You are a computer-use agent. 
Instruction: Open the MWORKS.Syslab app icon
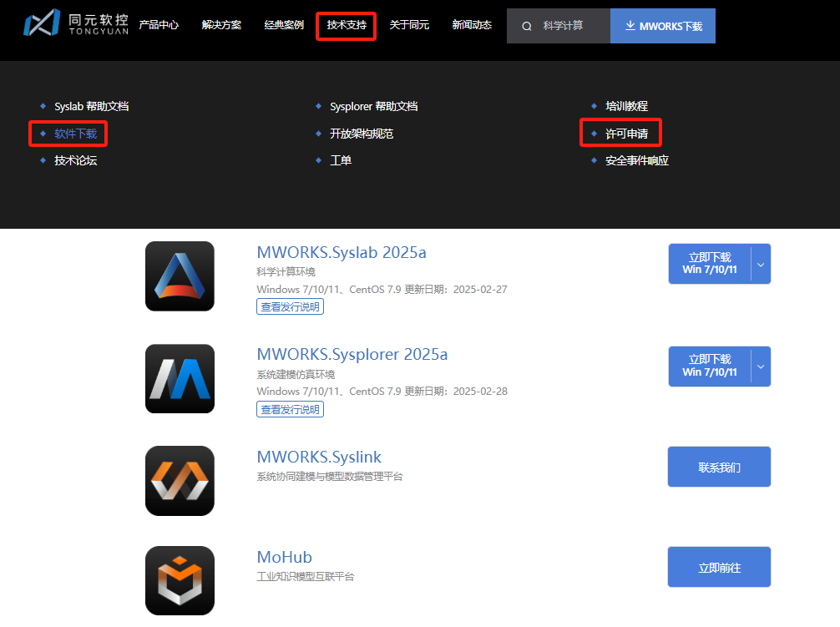[x=180, y=276]
